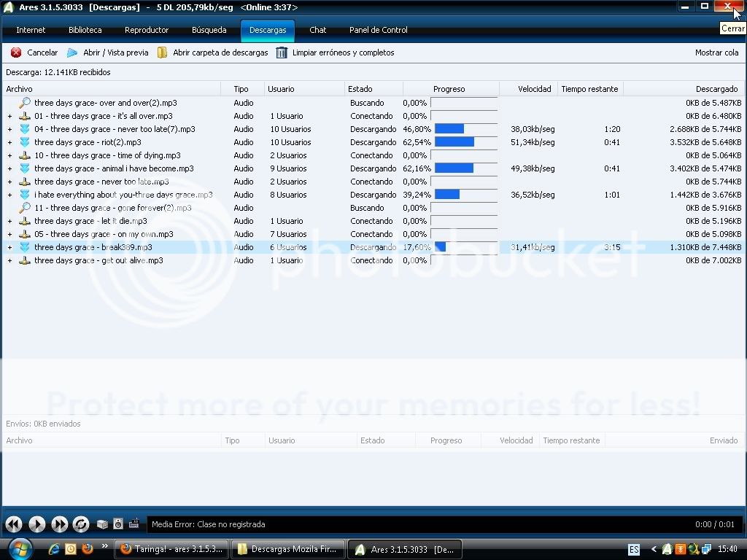Click the Abrir carpeta de descargas folder icon
Viewport: 747px width, 560px height.
point(163,52)
